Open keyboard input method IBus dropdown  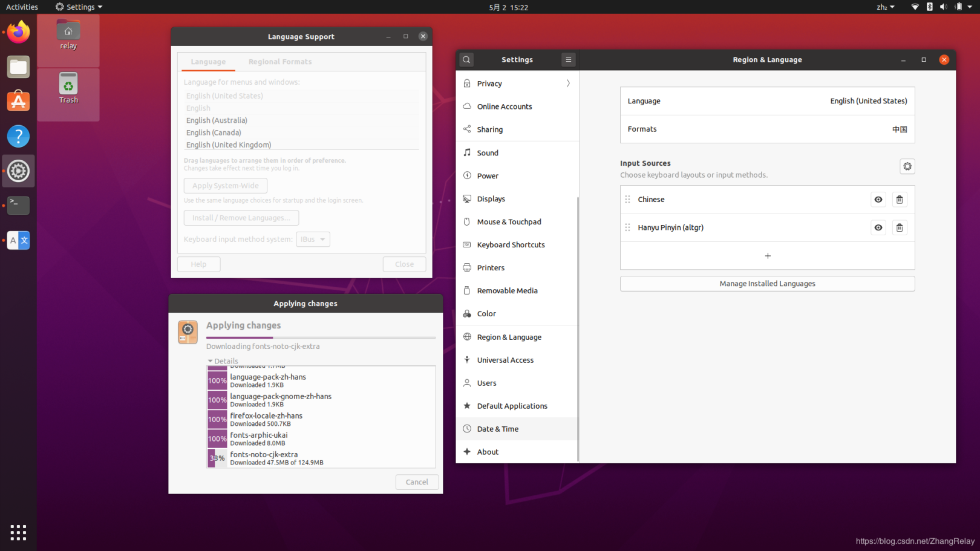313,240
